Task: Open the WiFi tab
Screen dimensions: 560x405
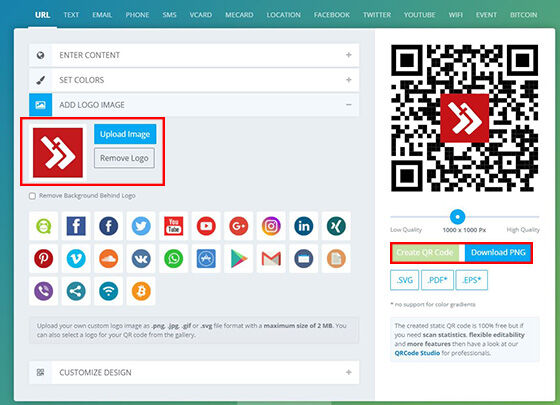Action: 456,15
